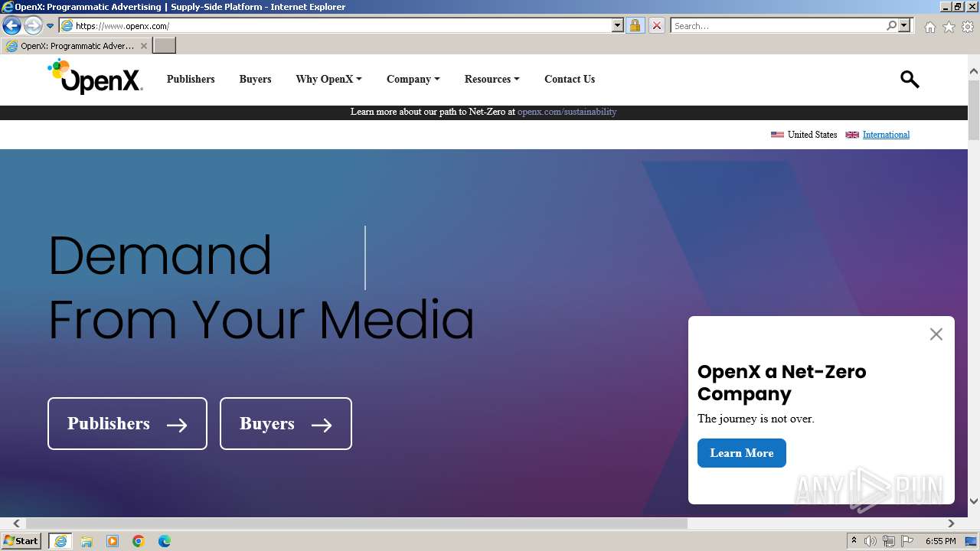Image resolution: width=980 pixels, height=551 pixels.
Task: Click the United States flag icon
Action: coord(777,135)
